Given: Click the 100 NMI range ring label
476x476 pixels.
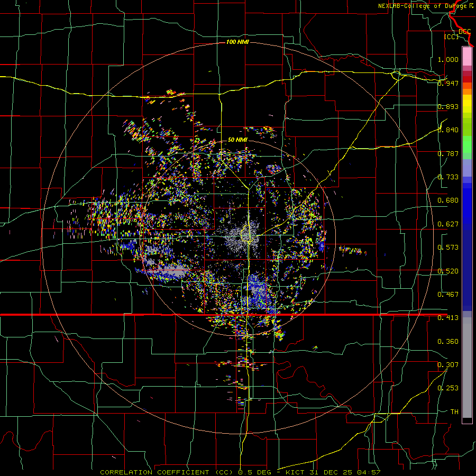Looking at the screenshot, I should (x=237, y=42).
